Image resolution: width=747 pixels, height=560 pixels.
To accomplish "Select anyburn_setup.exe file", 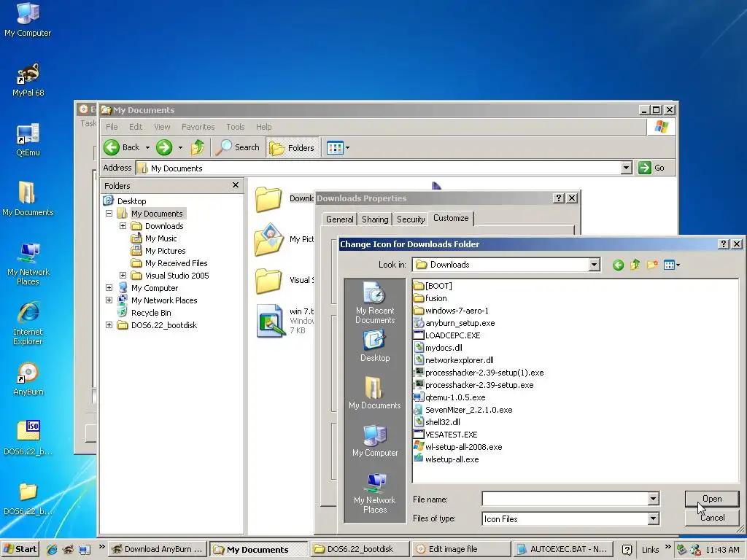I will (x=454, y=323).
